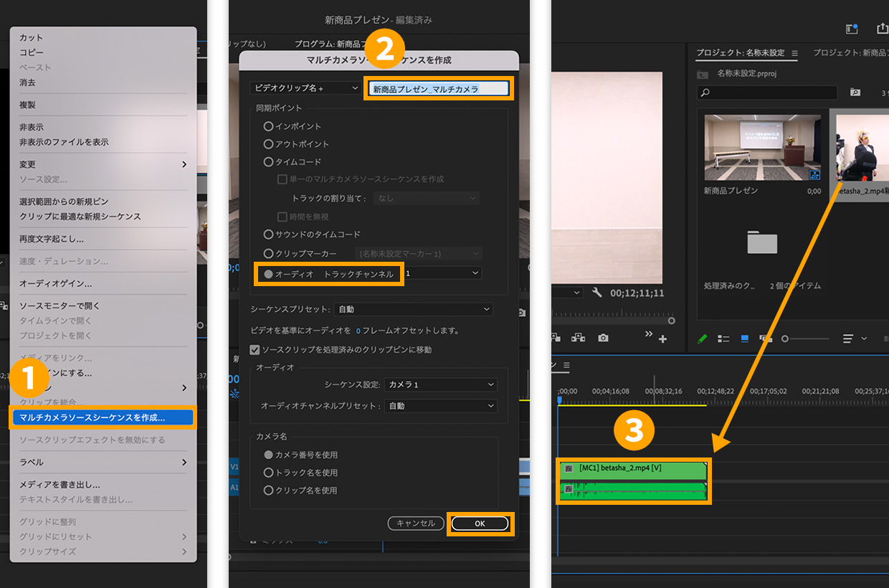Click the 00;12;11;11 duration timecode
The width and height of the screenshot is (889, 588).
[x=637, y=293]
